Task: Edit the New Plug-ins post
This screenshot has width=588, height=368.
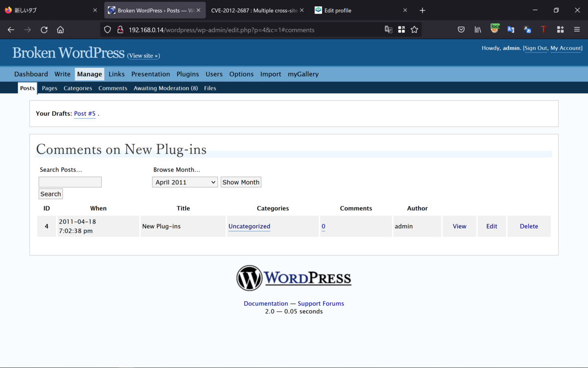Action: (x=491, y=226)
